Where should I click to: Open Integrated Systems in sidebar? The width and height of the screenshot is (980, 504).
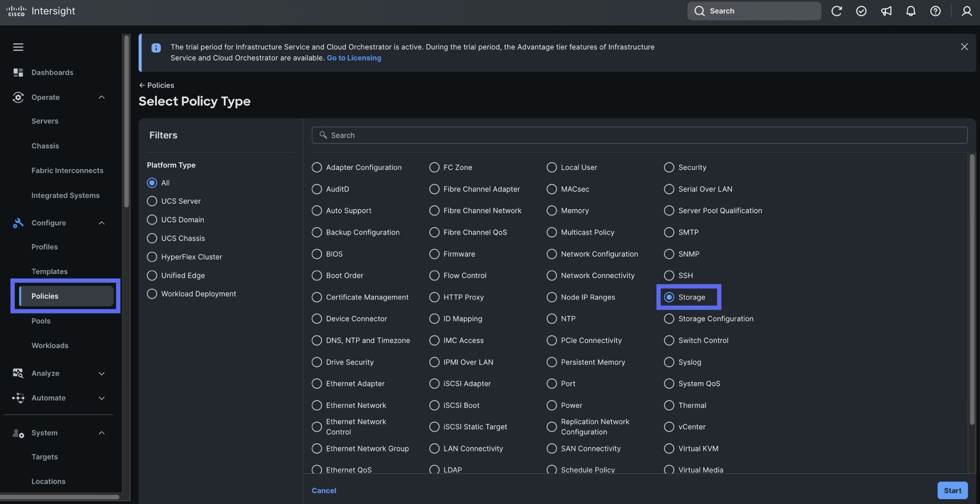tap(65, 195)
